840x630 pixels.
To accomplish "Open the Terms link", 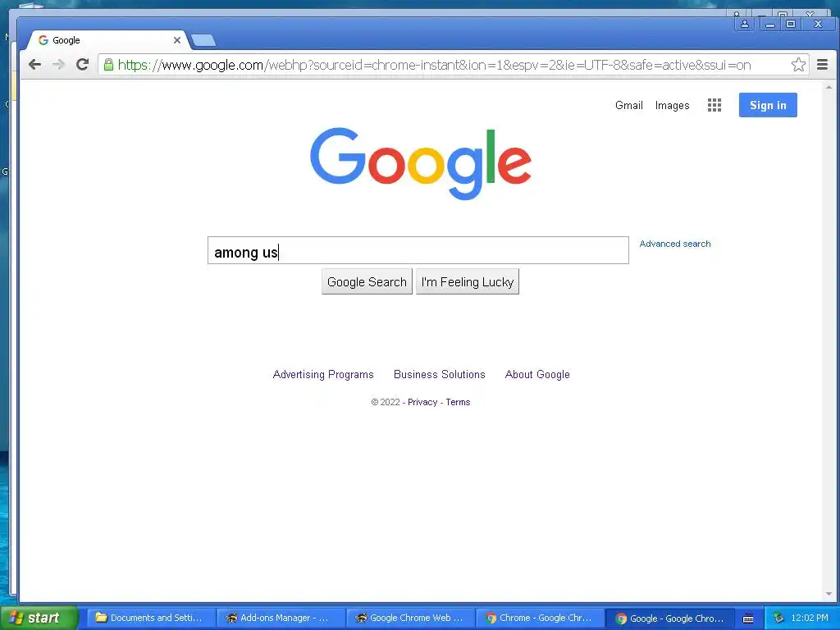I will pyautogui.click(x=458, y=402).
